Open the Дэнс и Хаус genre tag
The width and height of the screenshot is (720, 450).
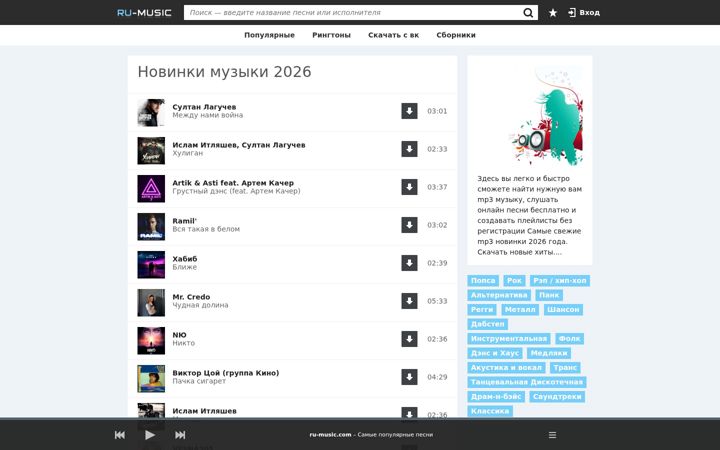click(495, 353)
